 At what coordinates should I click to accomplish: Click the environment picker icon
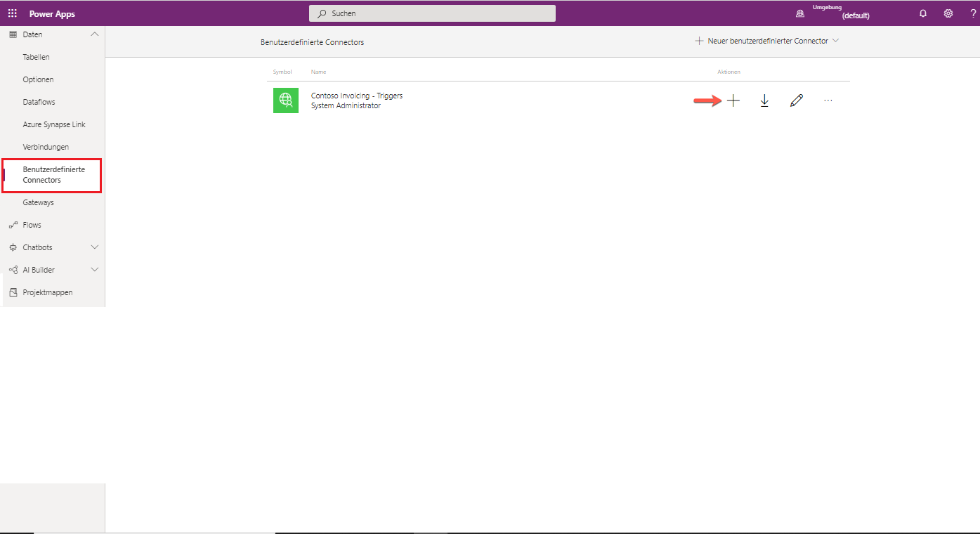pos(800,13)
